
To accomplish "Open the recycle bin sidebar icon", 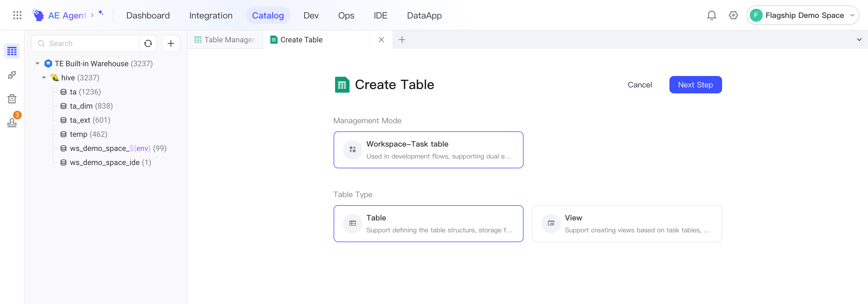I will click(x=12, y=99).
